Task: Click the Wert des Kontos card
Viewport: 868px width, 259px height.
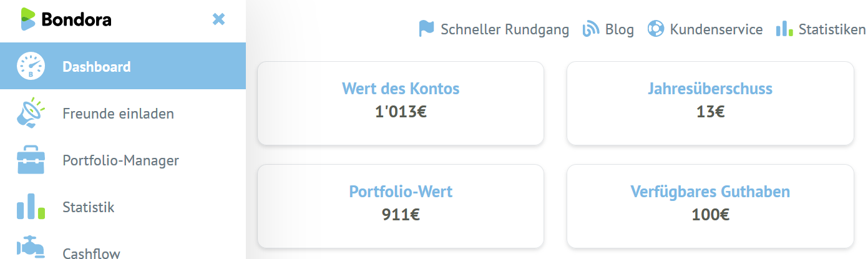Action: coord(400,103)
